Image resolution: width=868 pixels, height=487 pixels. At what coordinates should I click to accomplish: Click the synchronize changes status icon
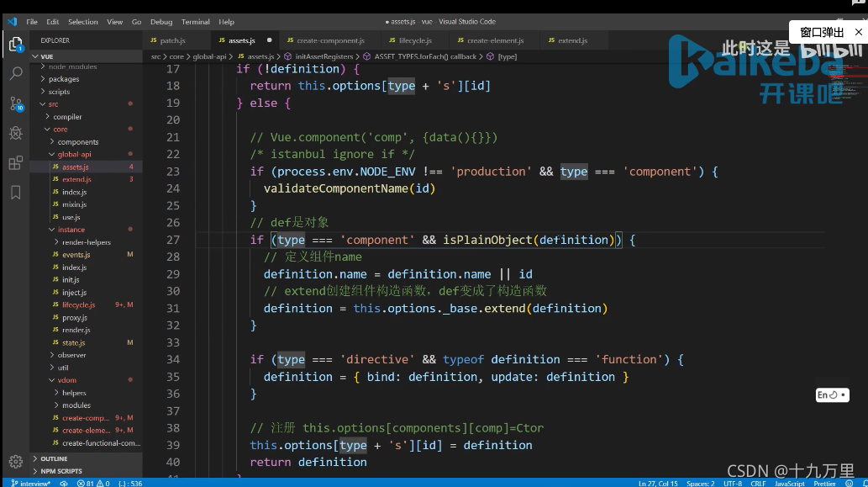64,483
